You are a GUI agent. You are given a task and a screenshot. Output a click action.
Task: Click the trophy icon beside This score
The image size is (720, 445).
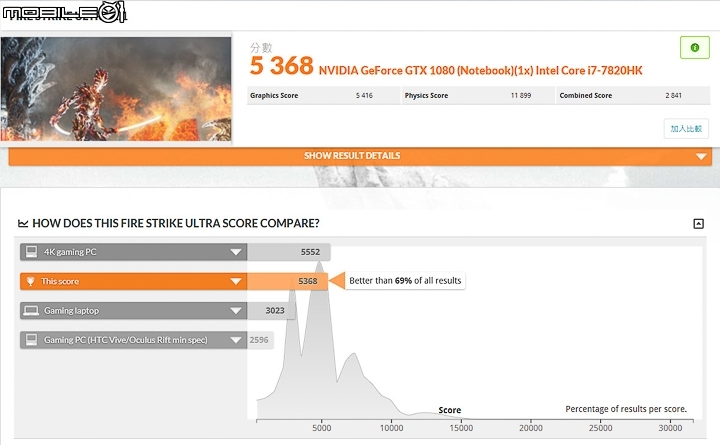pyautogui.click(x=30, y=281)
